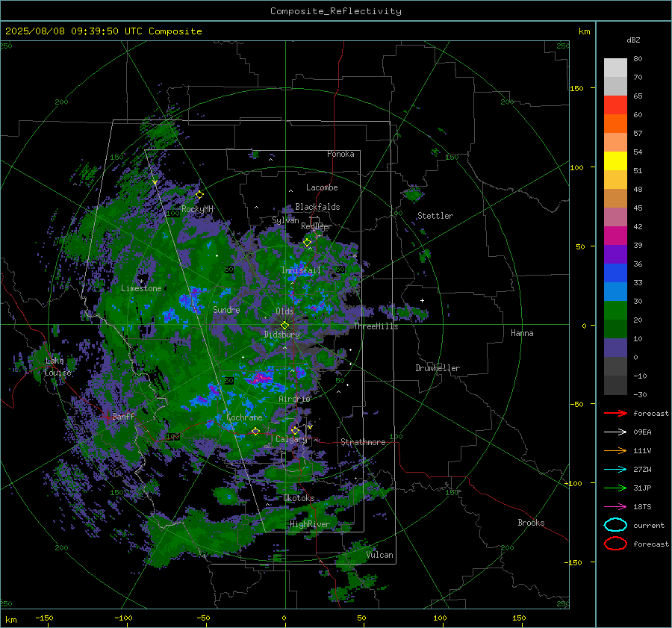Click the 'Innisfail' map label
Screen dimensions: 672x628
point(301,270)
